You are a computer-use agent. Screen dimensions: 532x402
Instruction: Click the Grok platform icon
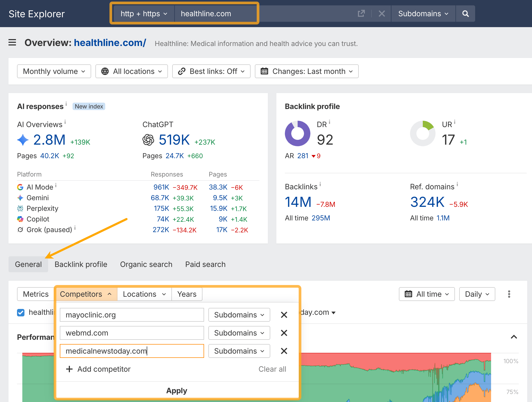(20, 230)
